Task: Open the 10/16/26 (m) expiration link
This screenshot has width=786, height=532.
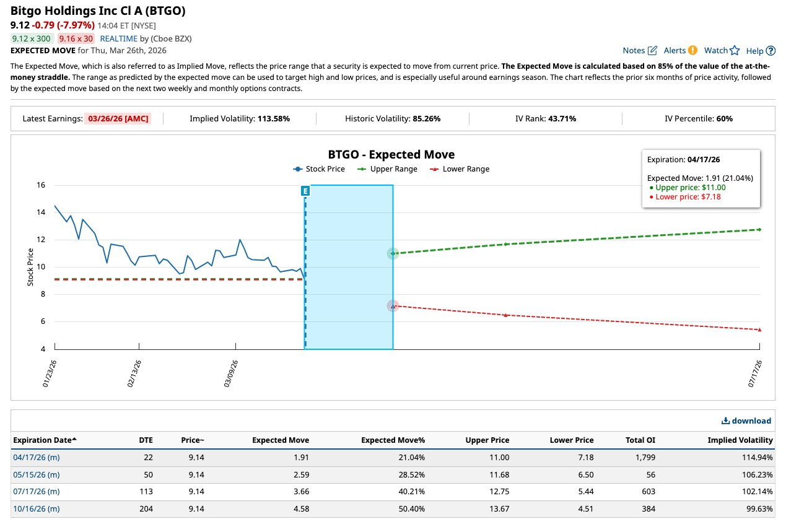Action: click(x=37, y=509)
